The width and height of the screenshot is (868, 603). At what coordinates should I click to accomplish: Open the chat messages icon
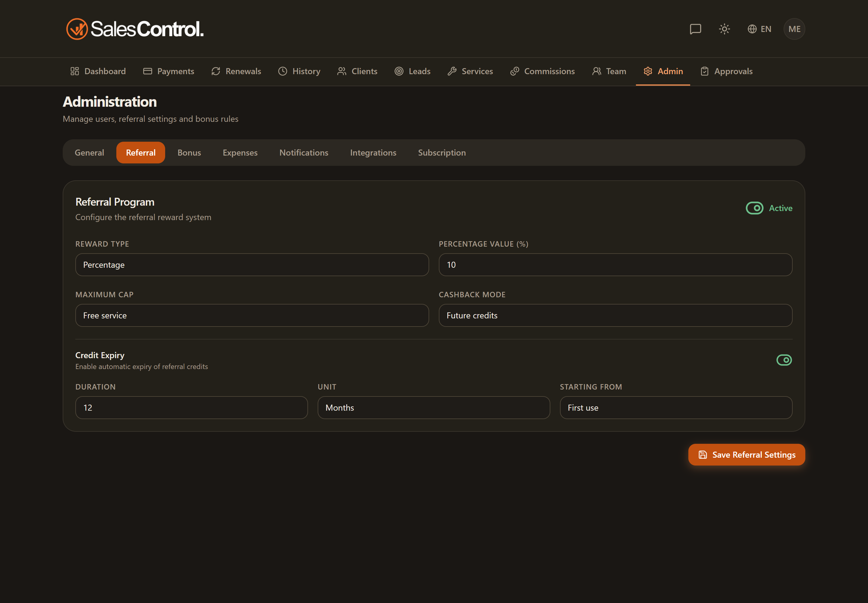tap(695, 29)
